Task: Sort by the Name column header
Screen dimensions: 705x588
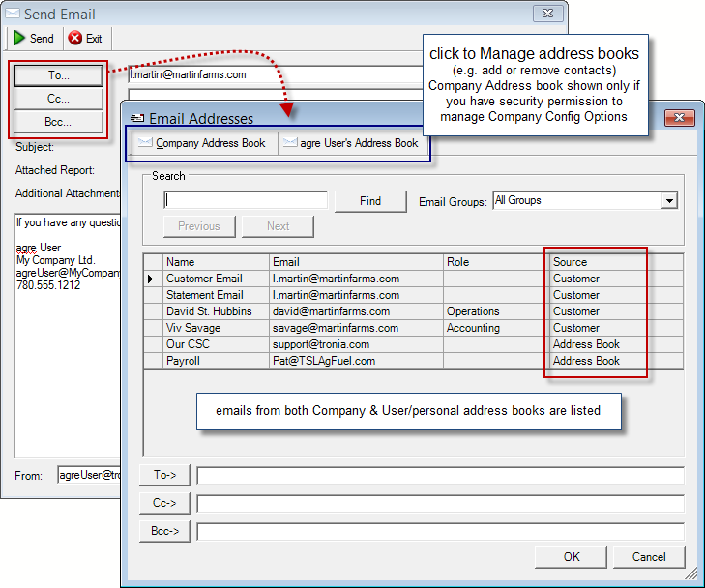Action: [217, 262]
